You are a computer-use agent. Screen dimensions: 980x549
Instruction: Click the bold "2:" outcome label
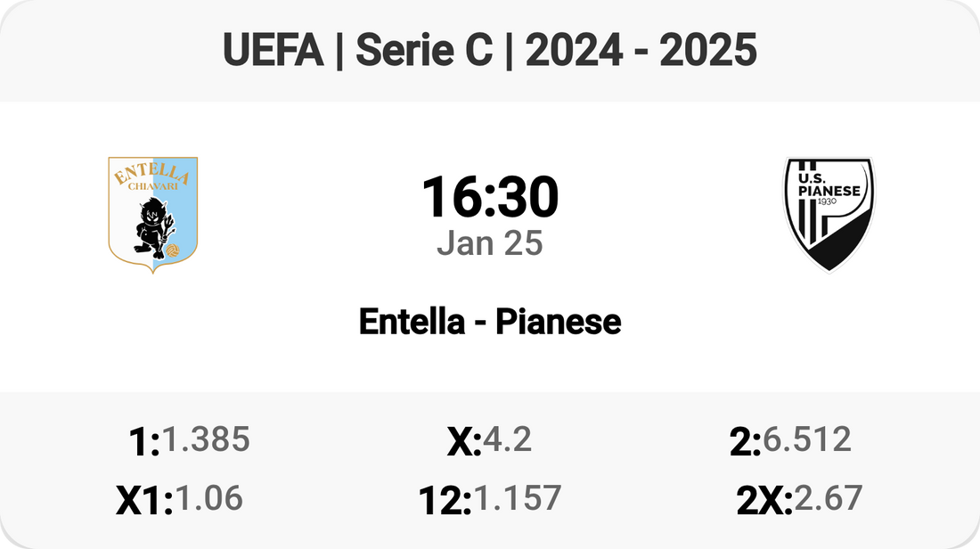pyautogui.click(x=745, y=442)
